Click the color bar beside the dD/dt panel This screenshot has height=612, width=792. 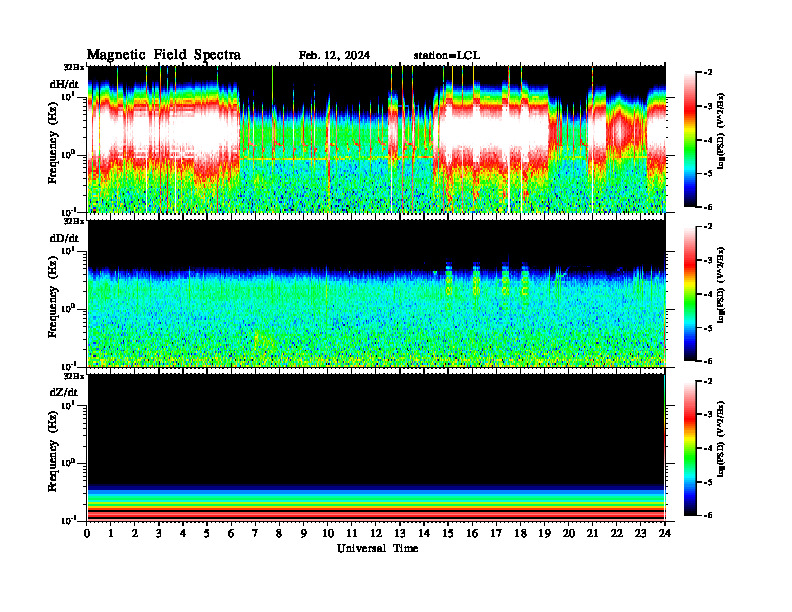[x=690, y=294]
